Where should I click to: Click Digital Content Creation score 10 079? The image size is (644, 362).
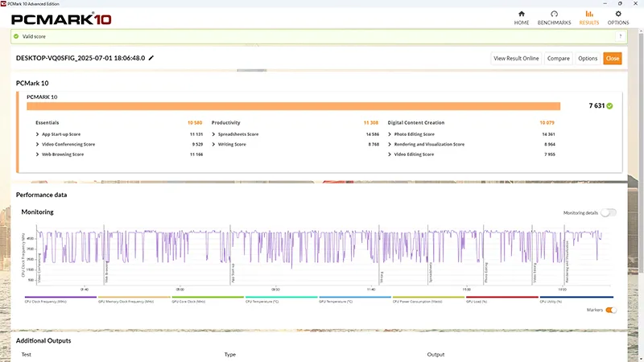coord(547,123)
